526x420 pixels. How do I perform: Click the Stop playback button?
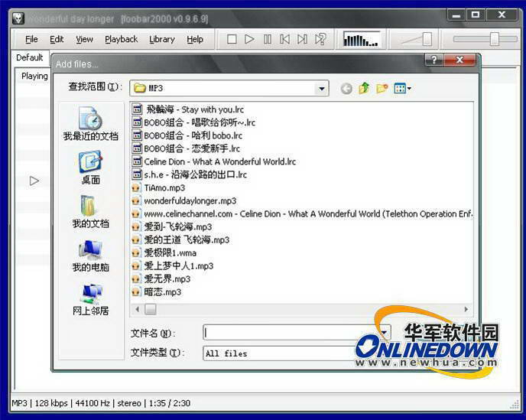[232, 39]
